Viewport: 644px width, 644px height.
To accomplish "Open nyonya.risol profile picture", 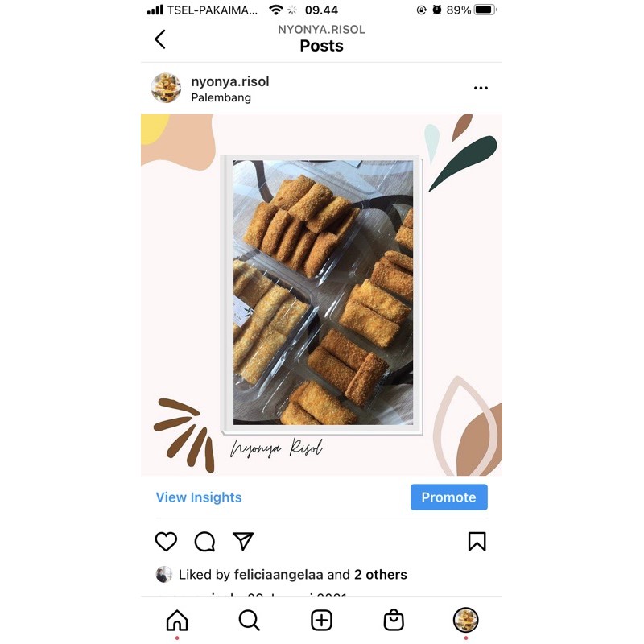I will tap(166, 88).
